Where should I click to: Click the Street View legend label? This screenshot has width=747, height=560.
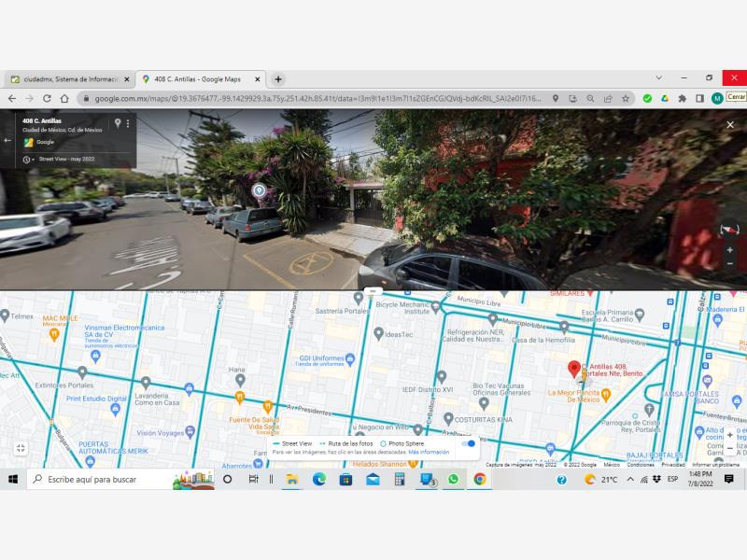(297, 444)
